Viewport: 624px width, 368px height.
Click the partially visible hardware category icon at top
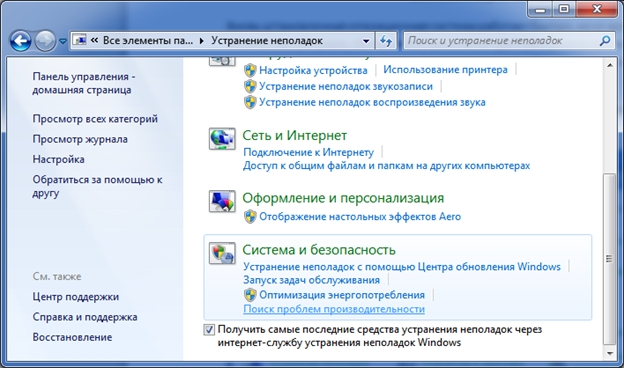pyautogui.click(x=222, y=62)
